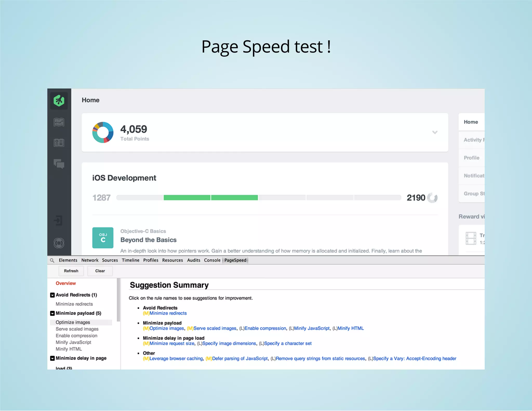Screen dimensions: 532x411
Task: Click the Home page heading
Action: tap(90, 100)
